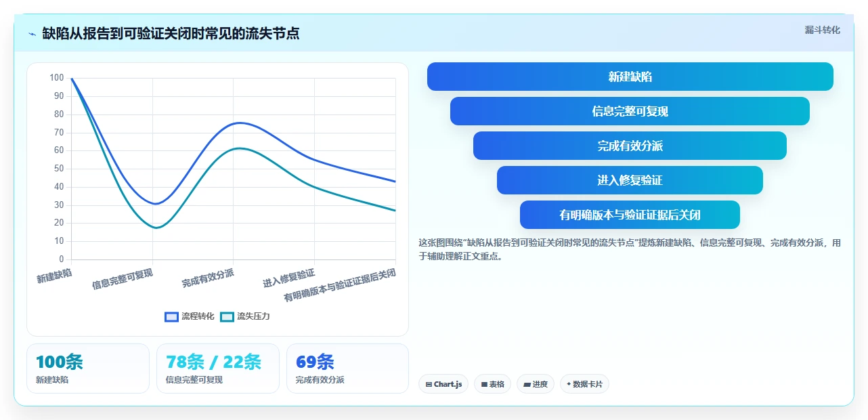Click the chart x-axis label 进入修复验证
This screenshot has width=868, height=420.
coord(289,278)
